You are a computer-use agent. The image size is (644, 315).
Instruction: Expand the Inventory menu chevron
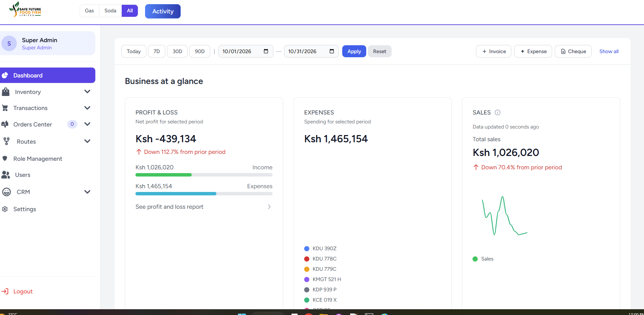pos(87,92)
